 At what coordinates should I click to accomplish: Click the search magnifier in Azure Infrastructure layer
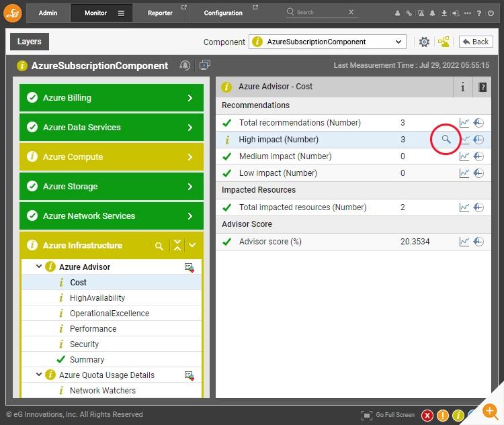click(x=159, y=246)
